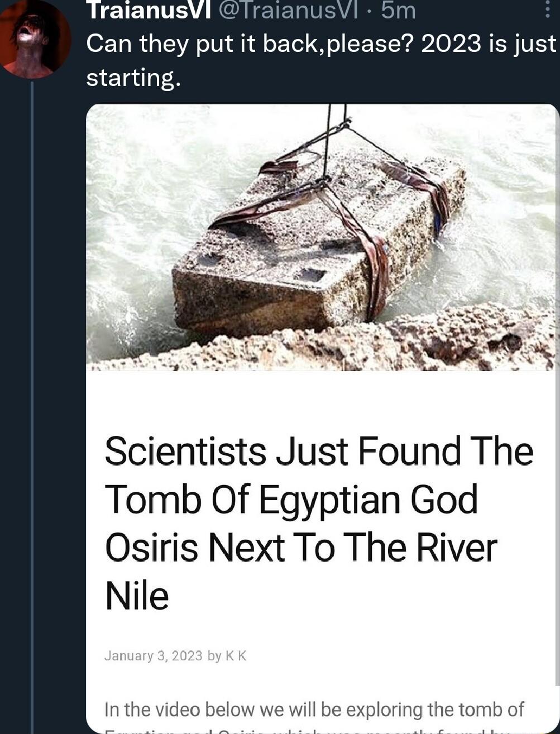Click the word 'Nile' in the headline

pyautogui.click(x=137, y=596)
